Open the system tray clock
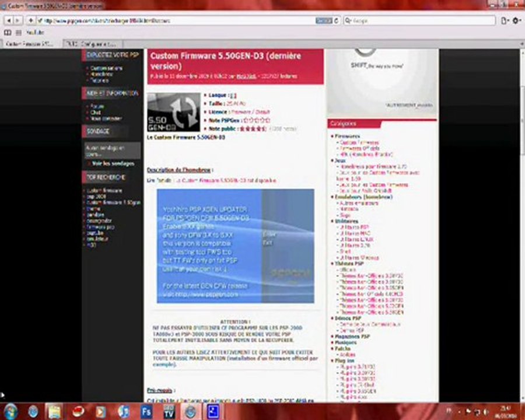Viewport: 525px width, 420px height. [505, 412]
